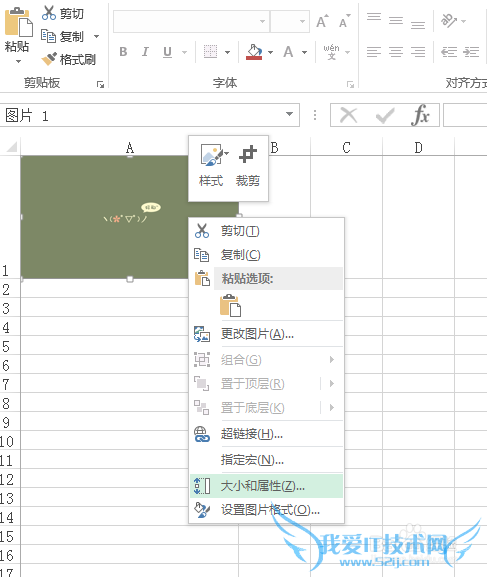Click the Paste clipboard icon in the ribbon
Screen dimensions: 487x577
point(18,22)
